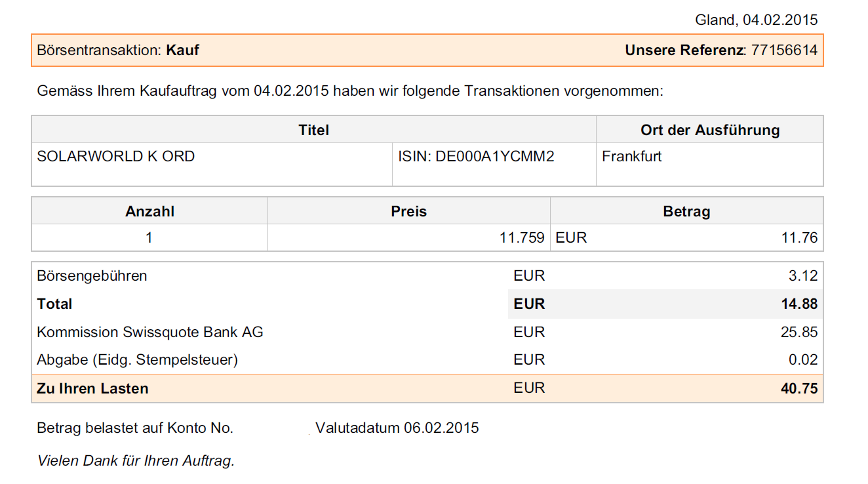
Task: Click the Betrag column header
Action: [686, 211]
